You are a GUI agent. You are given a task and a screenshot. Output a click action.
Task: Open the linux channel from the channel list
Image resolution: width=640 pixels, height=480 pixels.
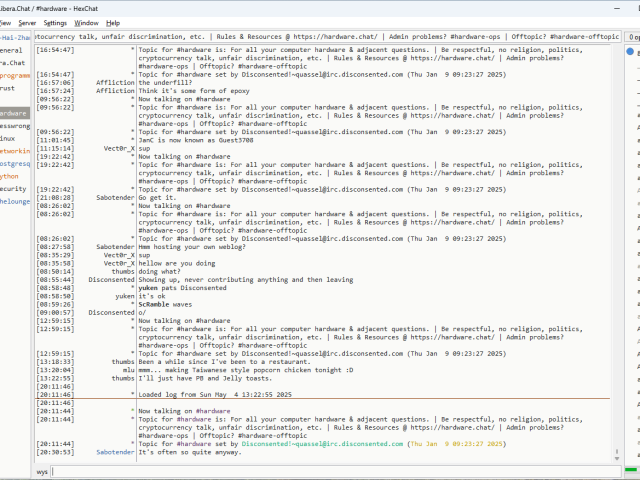click(x=12, y=138)
